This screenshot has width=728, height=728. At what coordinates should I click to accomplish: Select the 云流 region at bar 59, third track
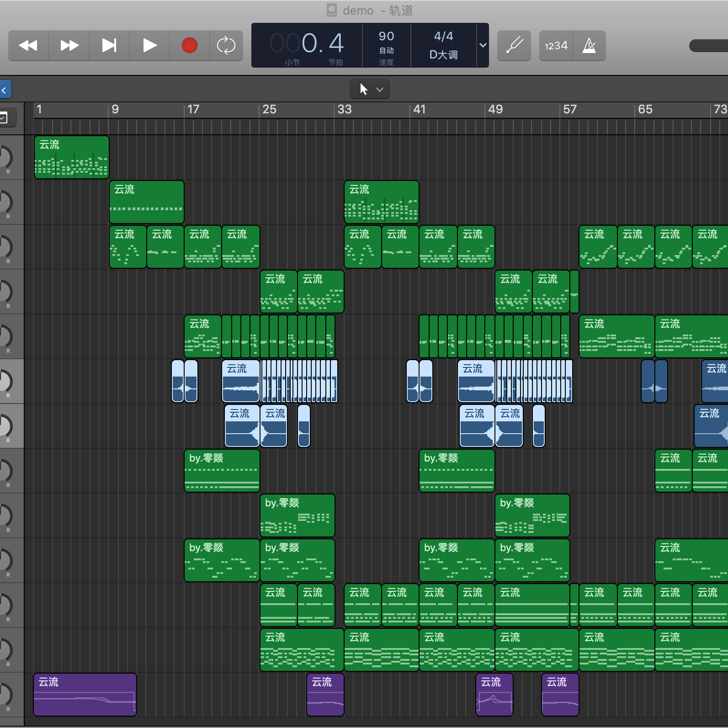[598, 247]
